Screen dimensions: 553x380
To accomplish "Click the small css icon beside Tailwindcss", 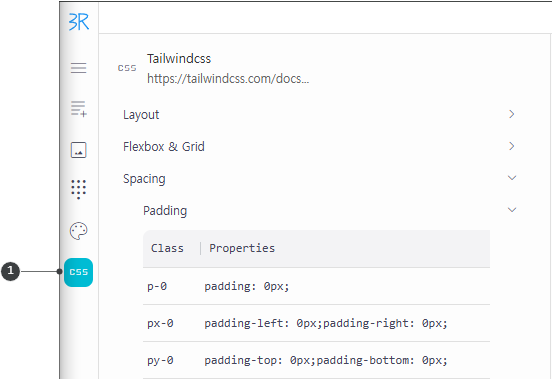I will tap(127, 68).
